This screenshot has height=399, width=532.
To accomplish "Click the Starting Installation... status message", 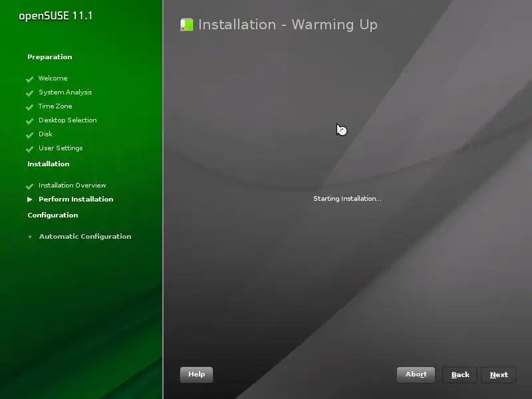I will (347, 198).
